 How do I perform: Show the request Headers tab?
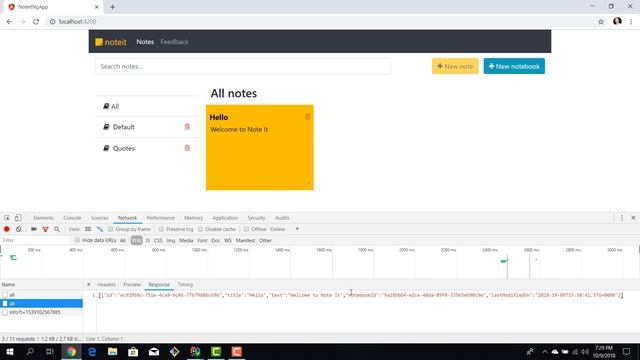(106, 284)
